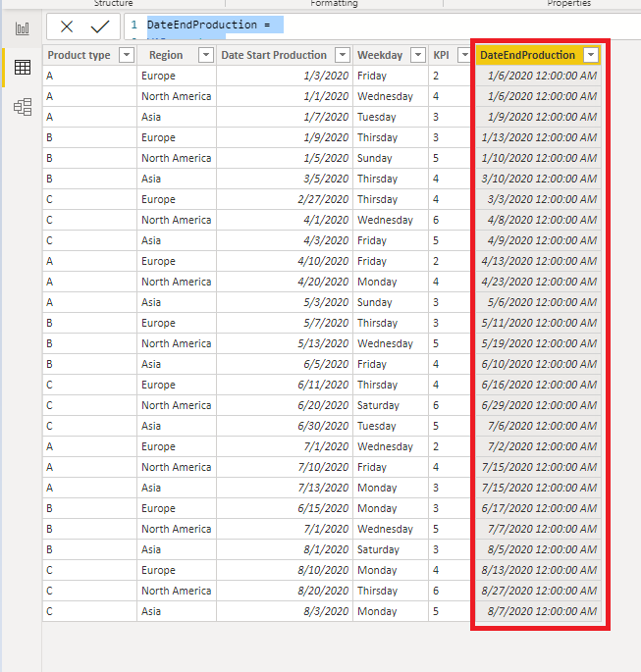
Task: Select the 8/20/2020 start date cell
Action: pyautogui.click(x=285, y=591)
